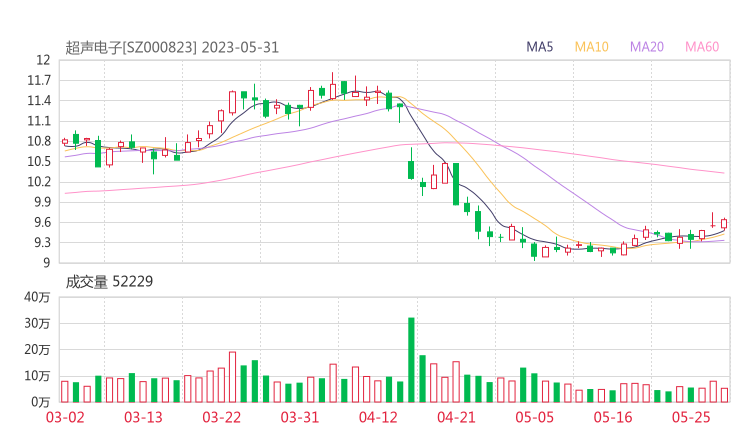Image resolution: width=740 pixels, height=440 pixels.
Task: Select the 40万 volume axis label
Action: coord(37,297)
